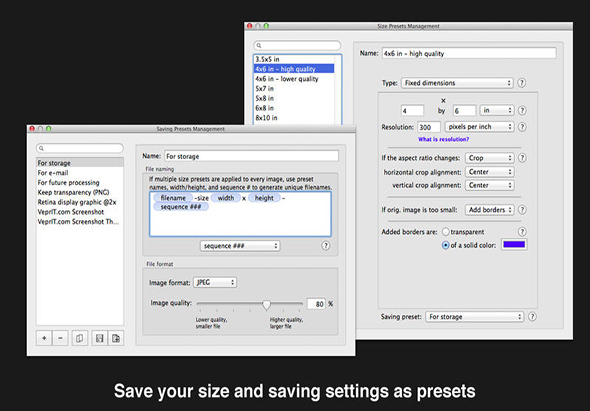Click the import presets document icon
The image size is (590, 411).
tap(116, 338)
